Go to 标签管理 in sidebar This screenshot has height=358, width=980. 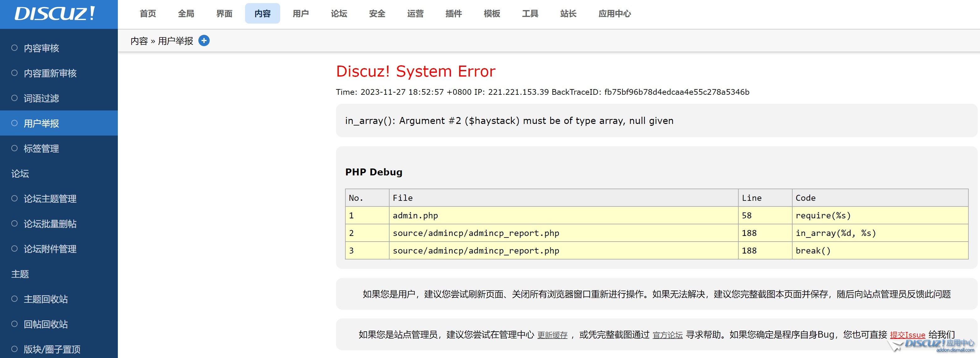point(41,148)
